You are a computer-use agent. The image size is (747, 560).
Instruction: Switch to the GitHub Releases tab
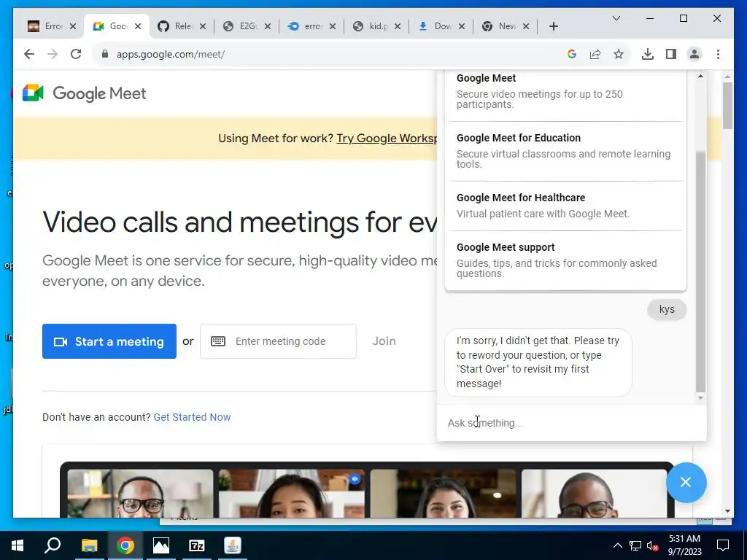point(182,26)
